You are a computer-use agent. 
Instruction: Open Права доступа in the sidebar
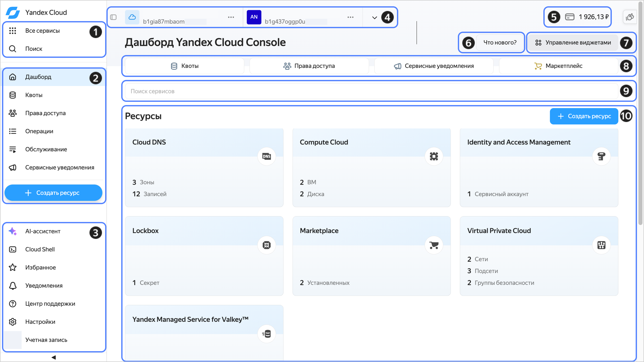point(54,113)
